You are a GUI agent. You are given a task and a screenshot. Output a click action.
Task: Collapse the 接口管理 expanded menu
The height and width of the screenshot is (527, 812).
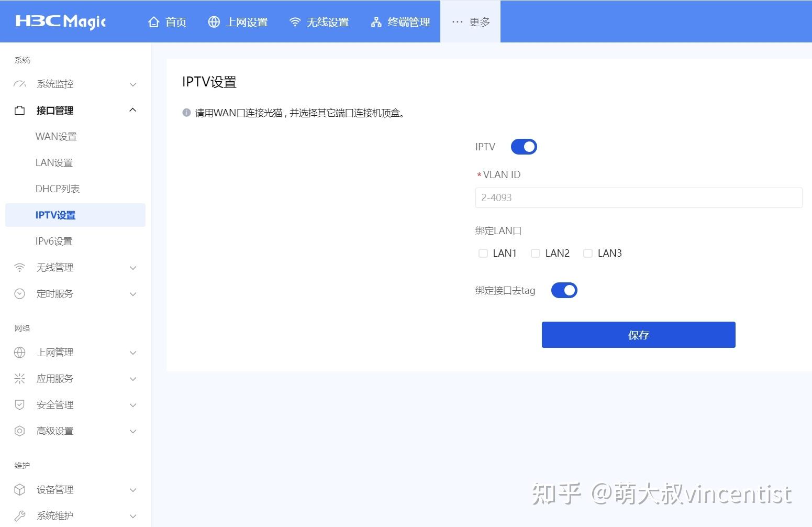click(132, 110)
